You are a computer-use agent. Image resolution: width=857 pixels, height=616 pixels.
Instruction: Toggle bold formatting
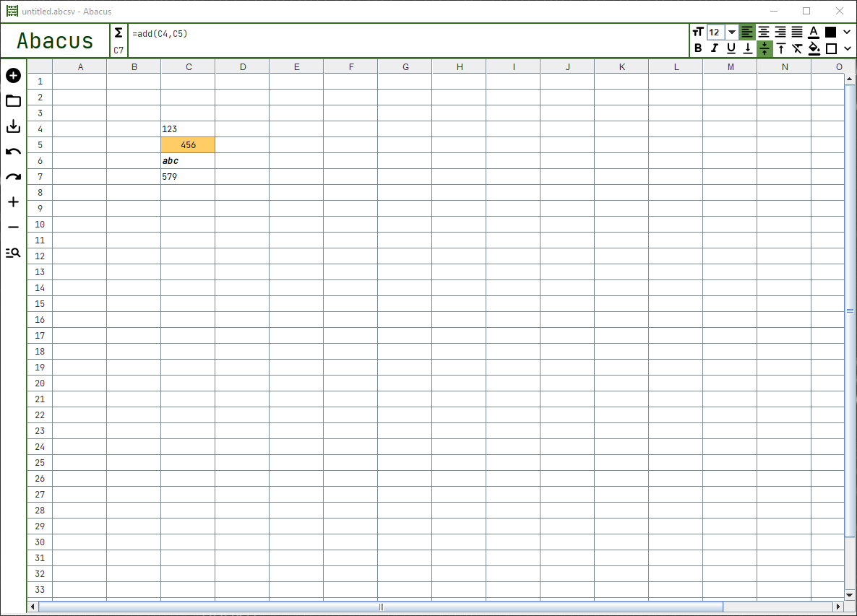pos(698,48)
